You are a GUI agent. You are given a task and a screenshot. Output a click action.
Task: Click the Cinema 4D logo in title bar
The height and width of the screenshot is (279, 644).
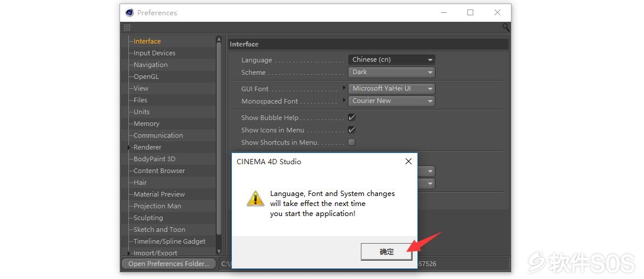(x=130, y=13)
